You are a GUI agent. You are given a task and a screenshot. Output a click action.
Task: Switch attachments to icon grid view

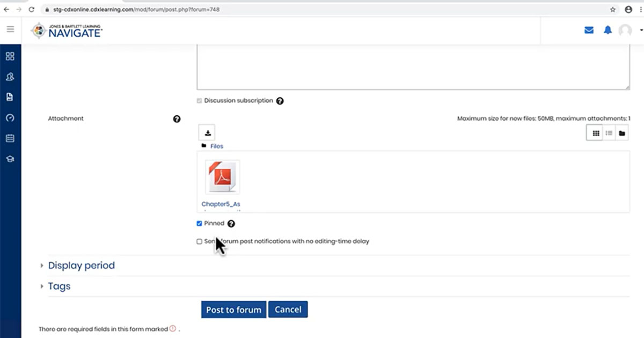[596, 133]
